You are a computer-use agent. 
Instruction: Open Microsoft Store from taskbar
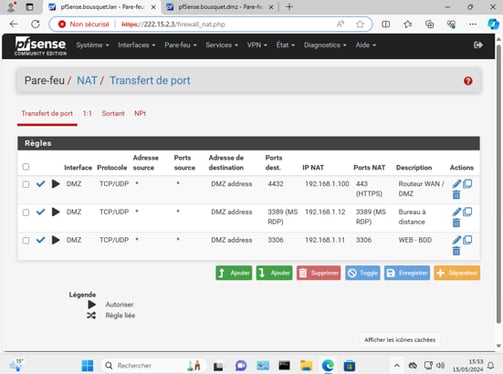tap(349, 366)
